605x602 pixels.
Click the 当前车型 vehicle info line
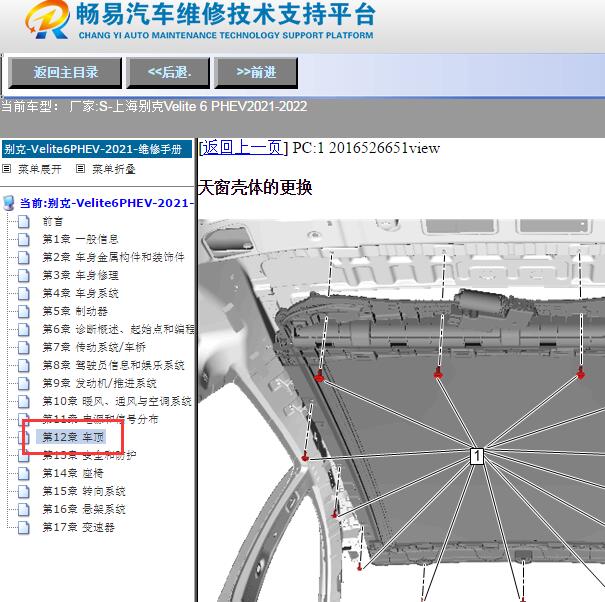(154, 107)
